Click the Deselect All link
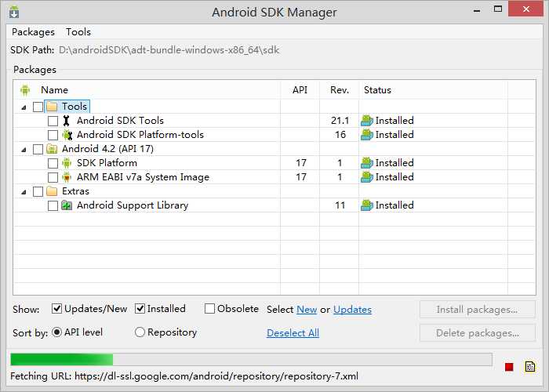Screen dimensions: 549x392 point(293,333)
